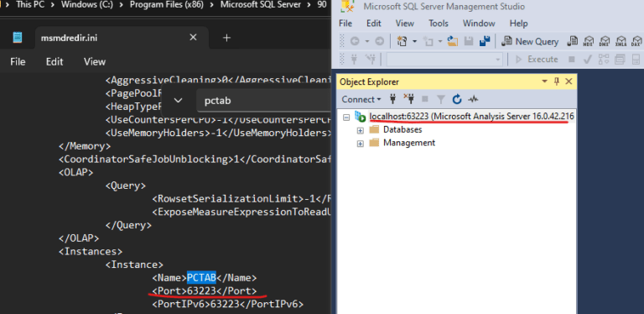Click the New Item icon in SSMS toolbar

(402, 41)
